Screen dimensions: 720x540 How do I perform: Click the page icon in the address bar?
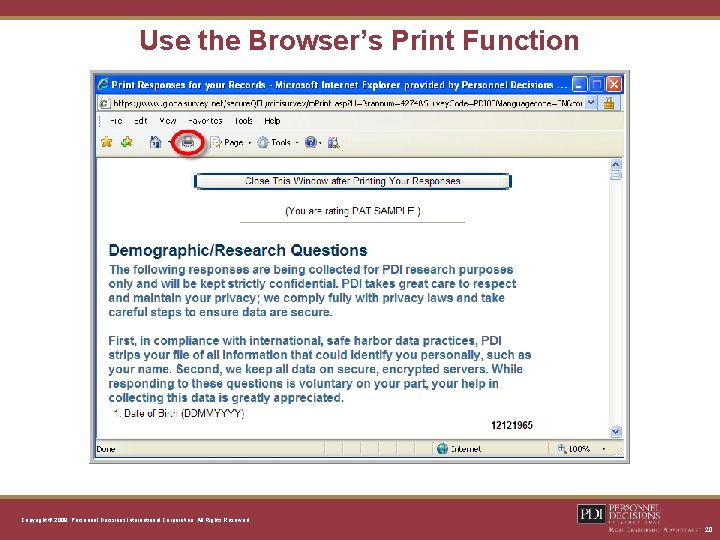105,103
